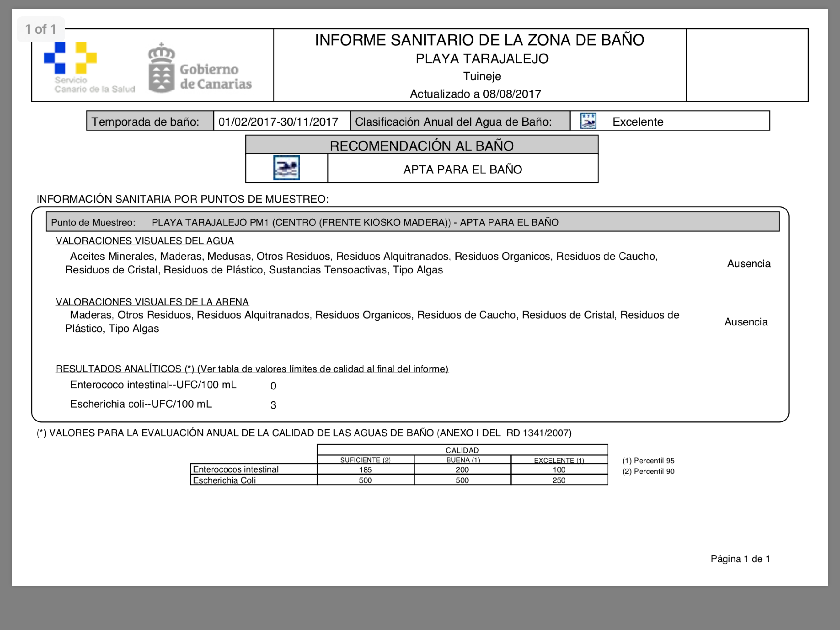Click the 'BUENA (1)' column header
840x630 pixels.
pyautogui.click(x=463, y=460)
